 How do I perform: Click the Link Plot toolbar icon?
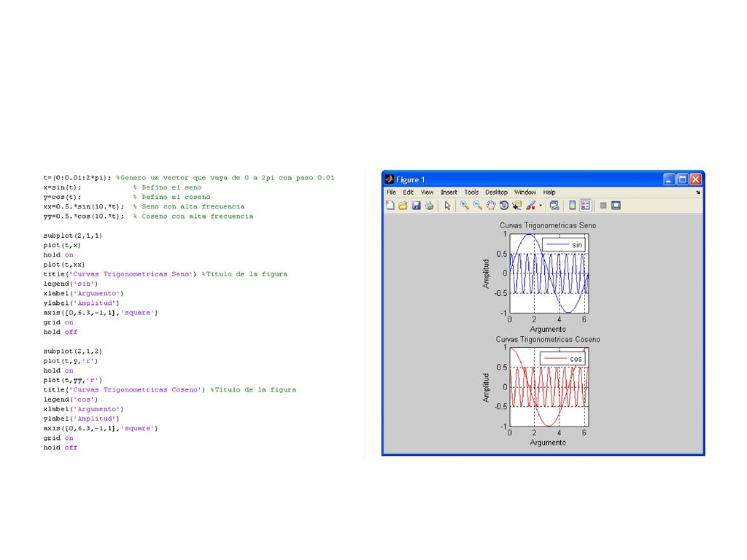(x=554, y=205)
